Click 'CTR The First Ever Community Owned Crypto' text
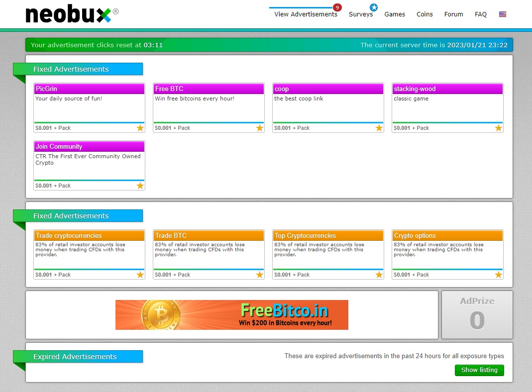This screenshot has width=532, height=392. [88, 159]
